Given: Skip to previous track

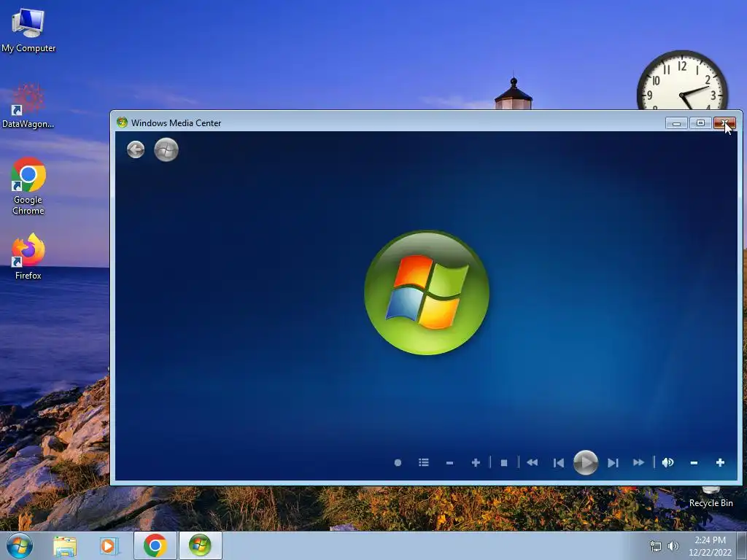Looking at the screenshot, I should point(559,463).
